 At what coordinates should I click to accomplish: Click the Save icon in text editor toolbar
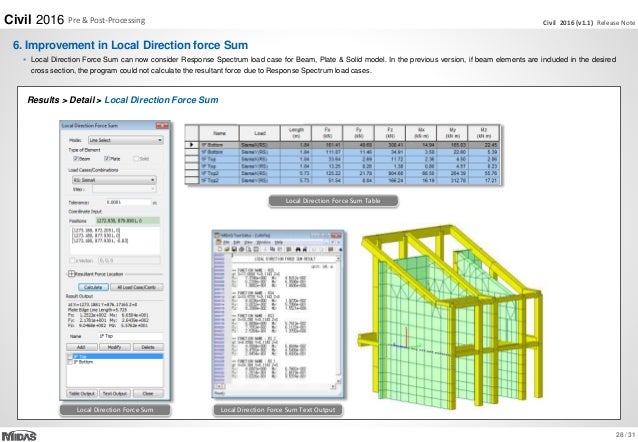point(235,249)
